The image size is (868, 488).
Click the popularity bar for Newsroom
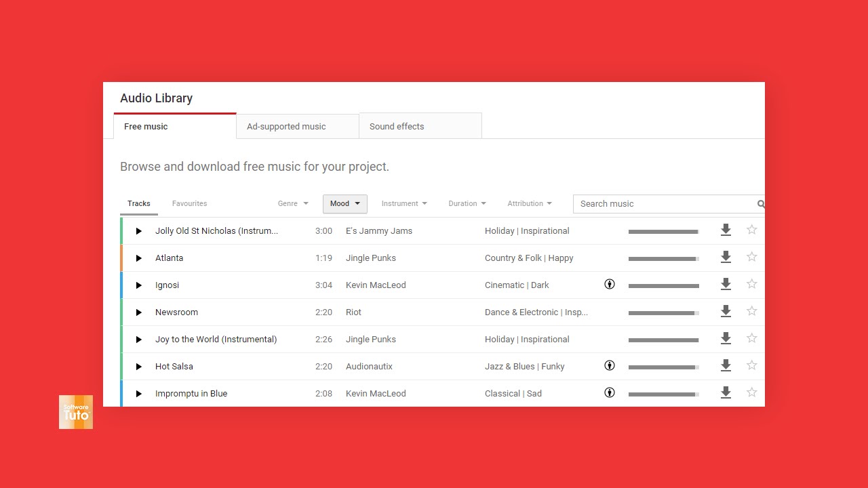coord(664,313)
